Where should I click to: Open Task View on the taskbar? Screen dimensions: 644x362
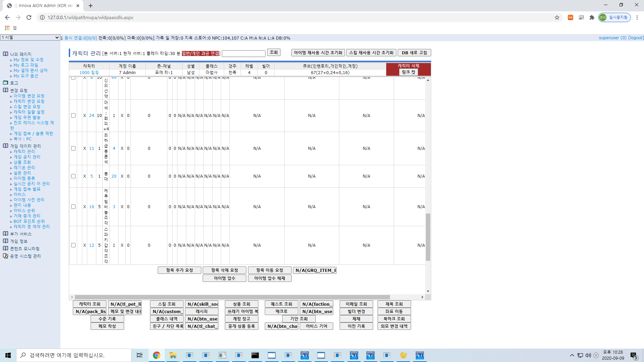140,355
